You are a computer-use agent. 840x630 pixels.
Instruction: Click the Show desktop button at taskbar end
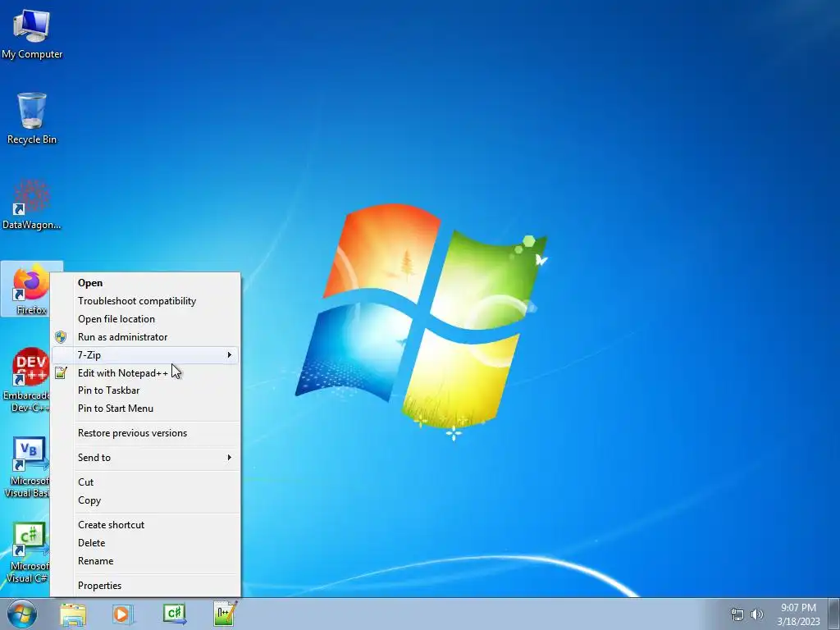pos(834,614)
